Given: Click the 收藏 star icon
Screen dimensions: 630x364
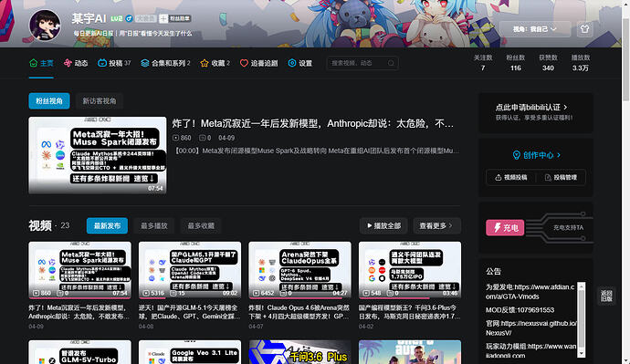Looking at the screenshot, I should (x=205, y=63).
